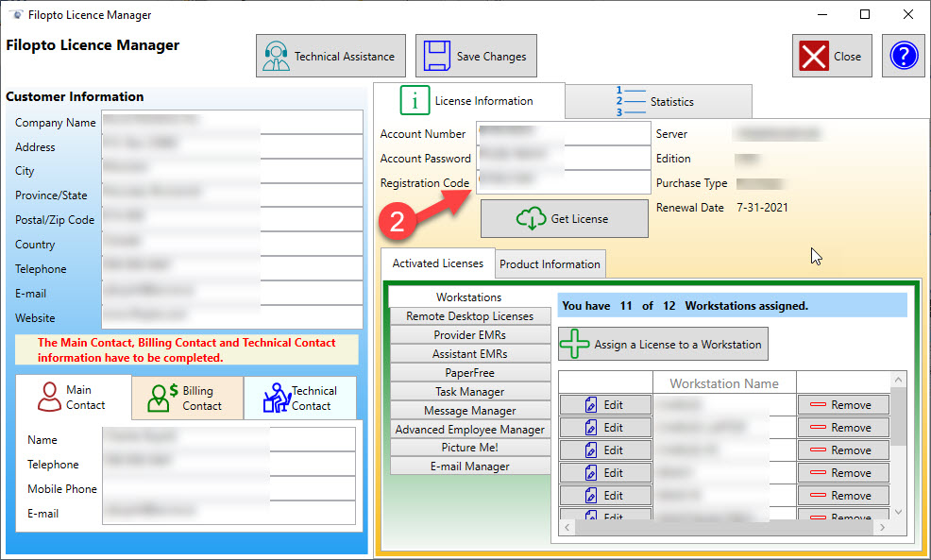Viewport: 931px width, 560px height.
Task: Click the Statistics numbered list icon
Action: [x=630, y=102]
